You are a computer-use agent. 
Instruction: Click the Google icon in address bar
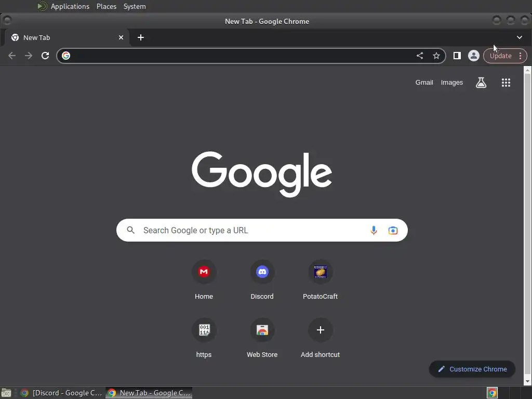[66, 56]
